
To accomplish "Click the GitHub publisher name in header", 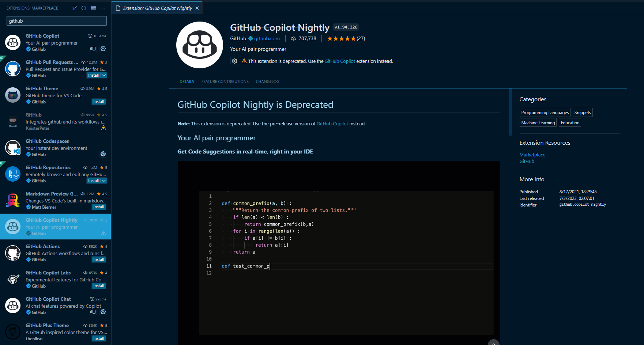I will click(238, 38).
